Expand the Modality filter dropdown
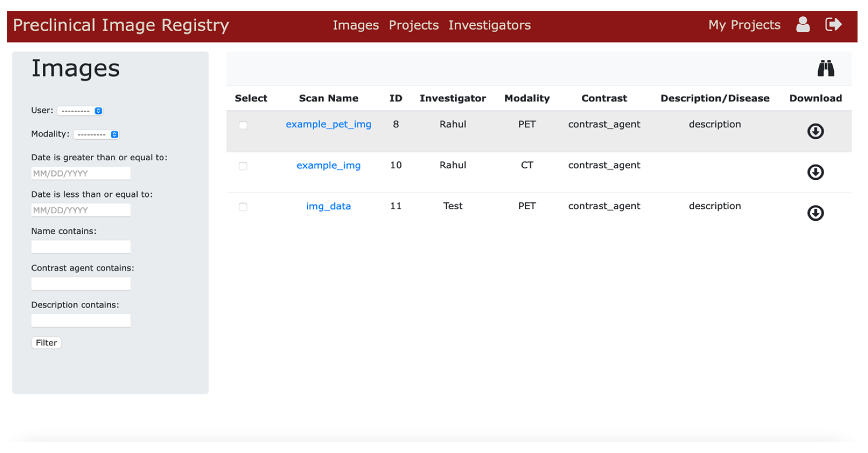Screen dimensions: 868x453 coord(96,134)
